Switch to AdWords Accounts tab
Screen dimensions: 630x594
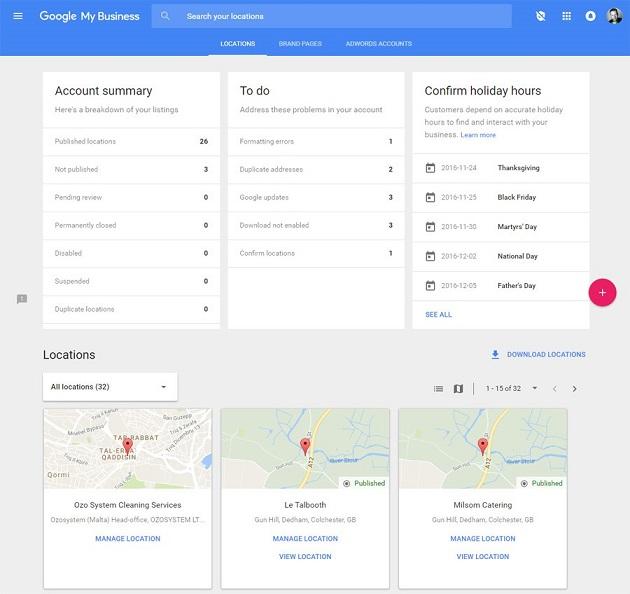coord(378,43)
